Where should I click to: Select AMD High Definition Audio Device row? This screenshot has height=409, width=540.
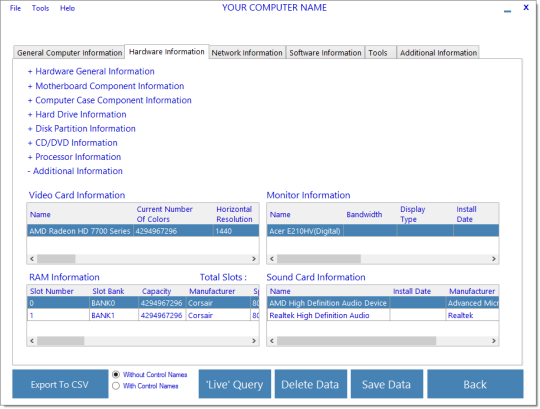pyautogui.click(x=383, y=303)
